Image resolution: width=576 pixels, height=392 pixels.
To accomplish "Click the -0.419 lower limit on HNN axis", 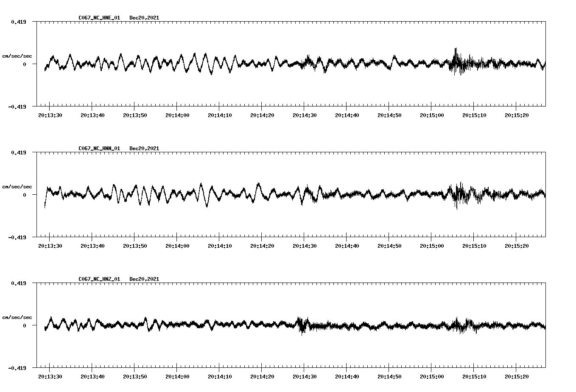I will [x=17, y=237].
